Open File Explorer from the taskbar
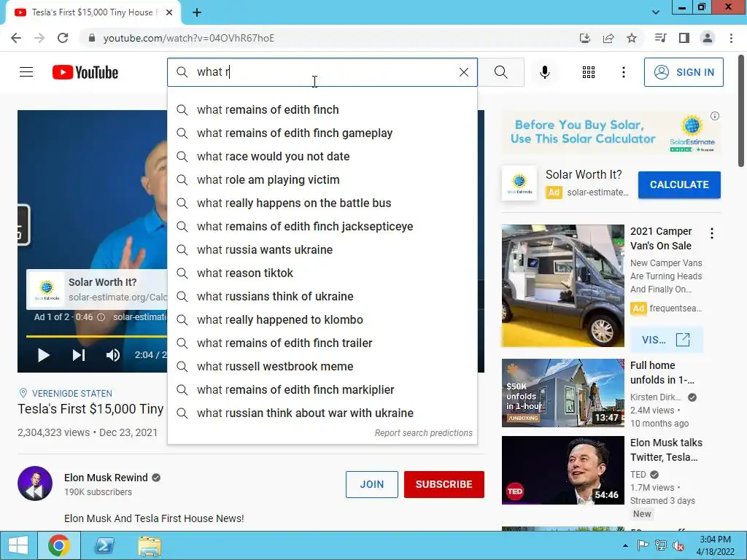 pyautogui.click(x=150, y=545)
